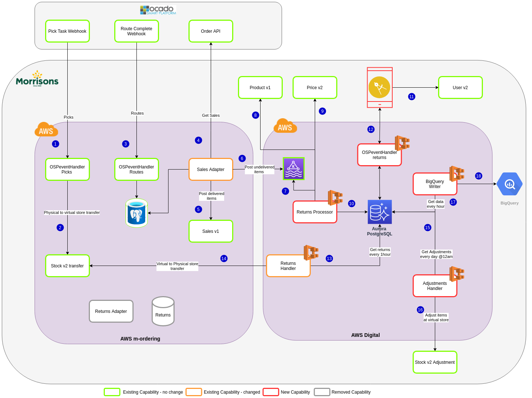Image resolution: width=532 pixels, height=398 pixels.
Task: Click the 'Adjust items at virtual store' label
Action: pyautogui.click(x=436, y=317)
